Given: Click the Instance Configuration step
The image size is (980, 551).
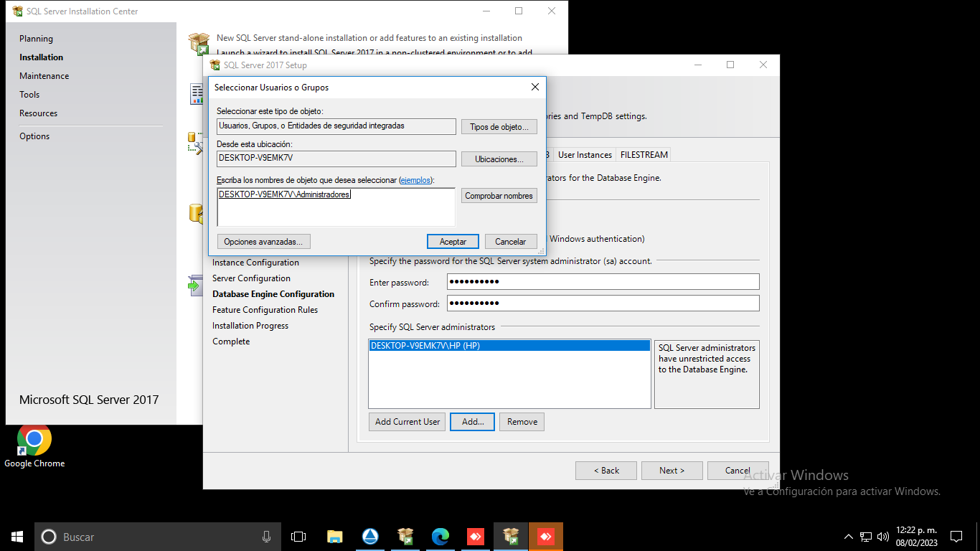Looking at the screenshot, I should (x=255, y=263).
